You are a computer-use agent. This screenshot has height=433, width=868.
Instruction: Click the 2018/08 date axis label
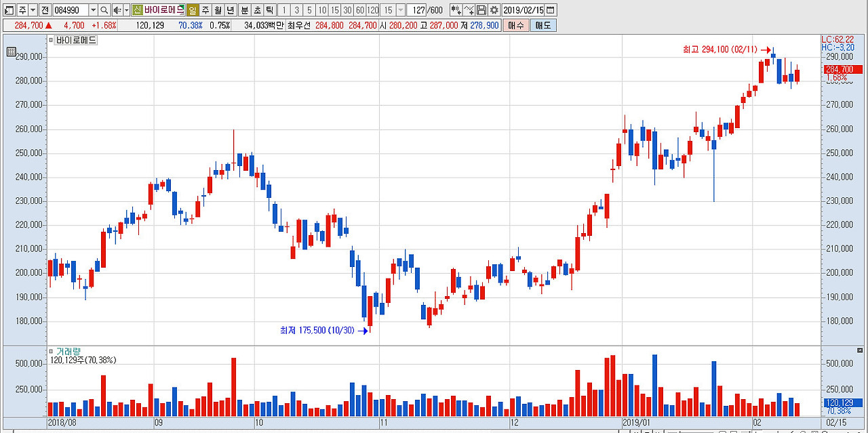[61, 422]
